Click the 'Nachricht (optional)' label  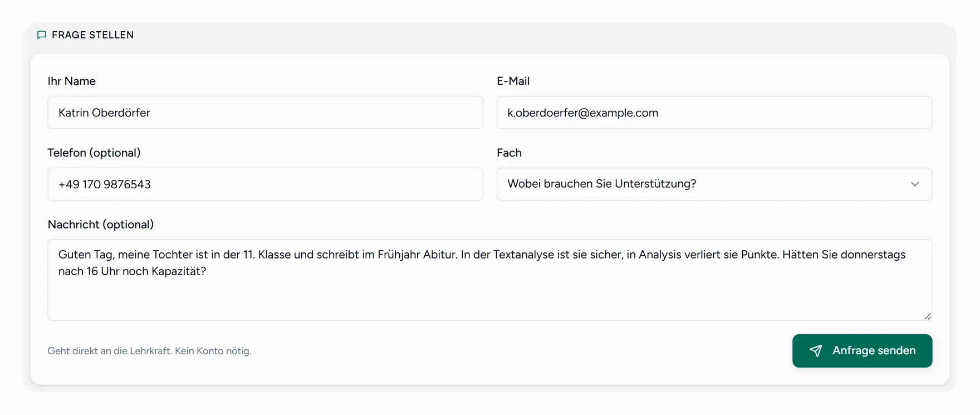[101, 224]
